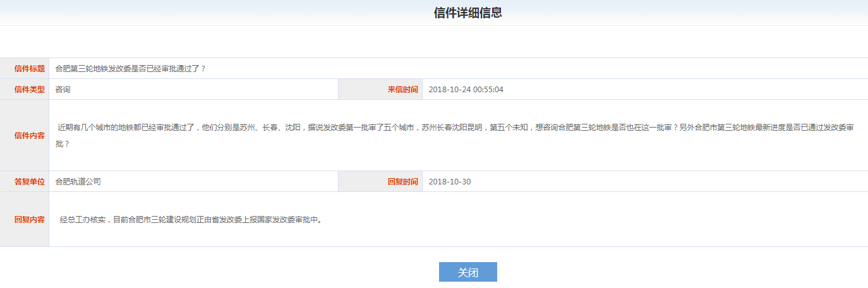
Task: Click 苏州长春沈阳昆明 in the letter content
Action: tap(452, 128)
